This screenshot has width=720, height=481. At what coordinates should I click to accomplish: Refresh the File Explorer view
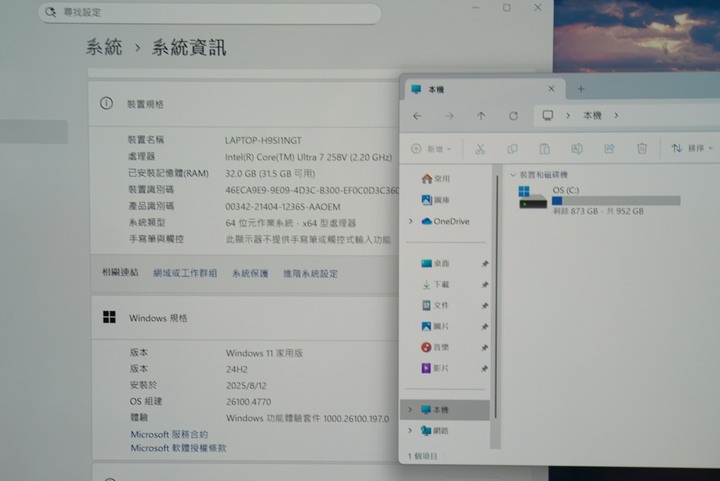(513, 116)
